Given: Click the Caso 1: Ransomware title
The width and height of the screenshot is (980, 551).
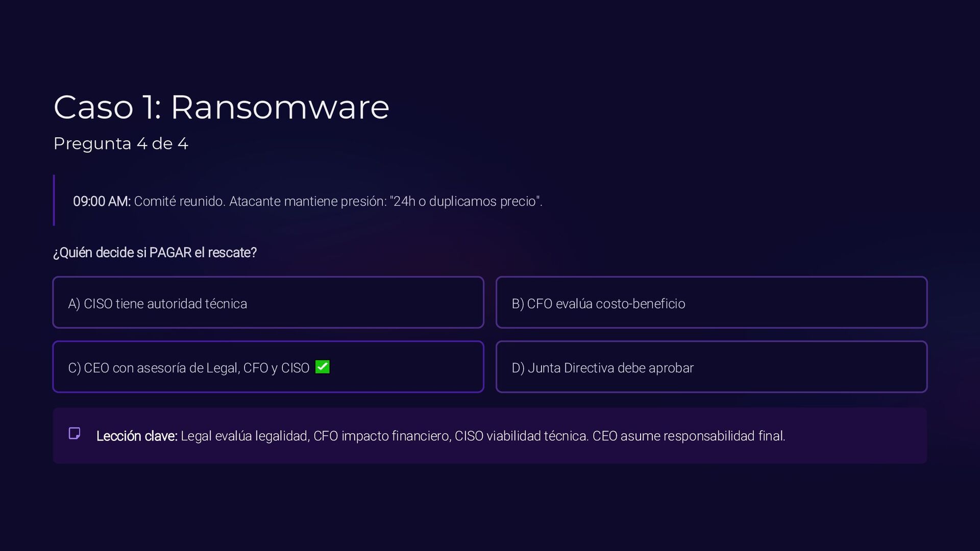Looking at the screenshot, I should pyautogui.click(x=221, y=107).
